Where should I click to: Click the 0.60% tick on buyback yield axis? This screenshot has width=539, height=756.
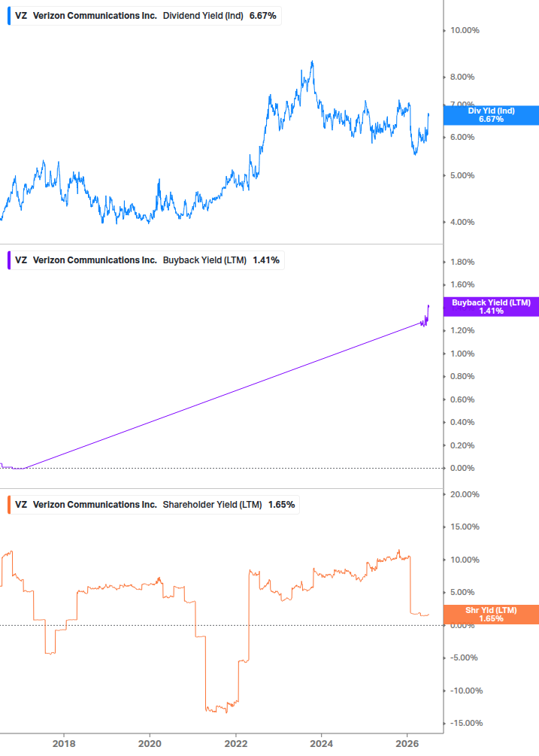click(x=462, y=399)
